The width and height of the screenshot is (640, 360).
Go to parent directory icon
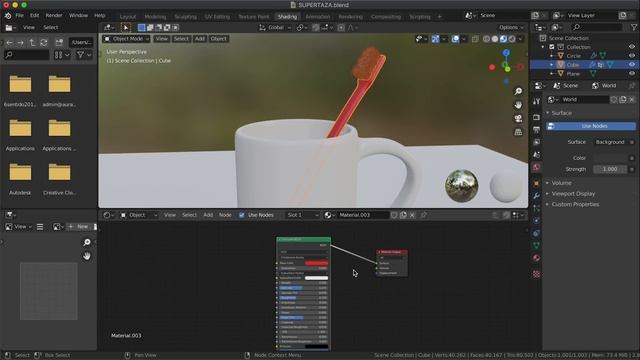[x=32, y=42]
